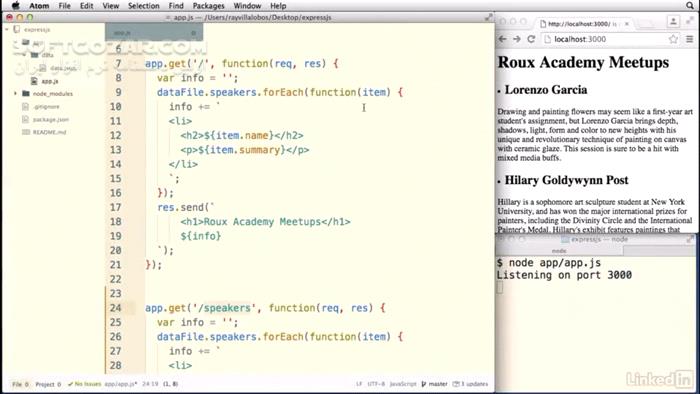
Task: Click the '$ node app/app.js' terminal command
Action: (x=549, y=263)
